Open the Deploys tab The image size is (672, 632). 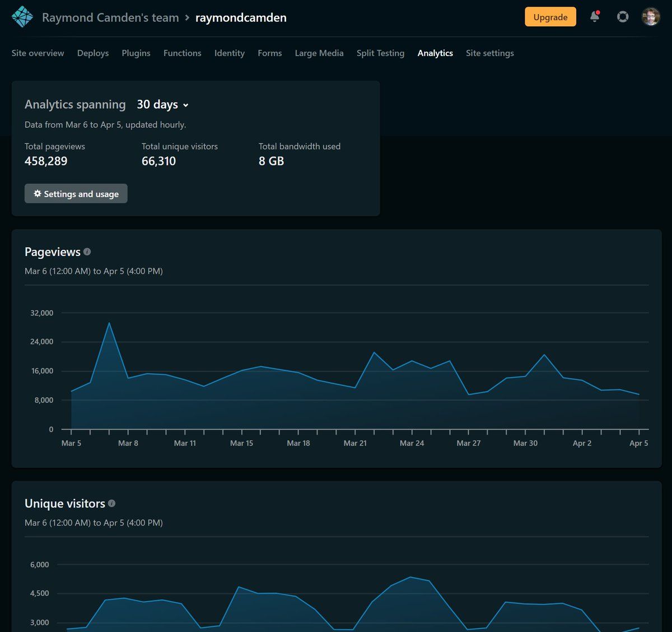click(x=93, y=53)
